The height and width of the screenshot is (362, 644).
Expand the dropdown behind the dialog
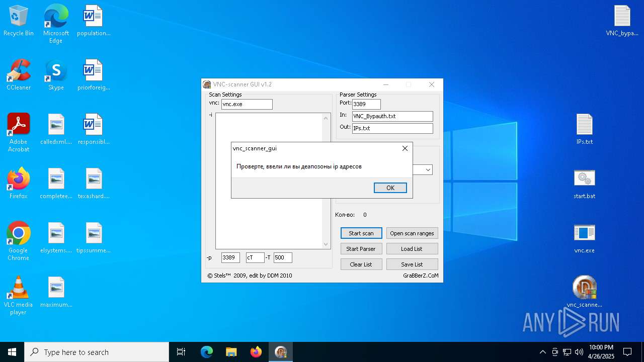point(428,170)
